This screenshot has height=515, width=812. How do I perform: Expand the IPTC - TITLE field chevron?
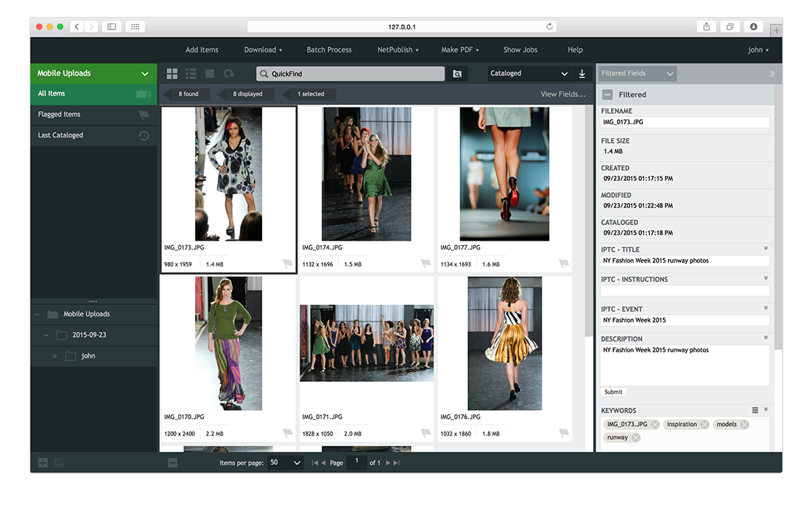click(766, 249)
